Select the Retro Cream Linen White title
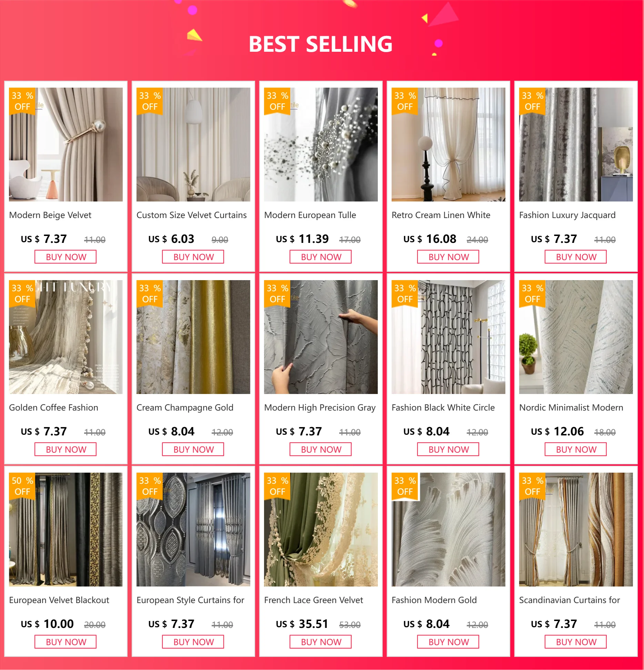644x670 pixels. pyautogui.click(x=441, y=215)
